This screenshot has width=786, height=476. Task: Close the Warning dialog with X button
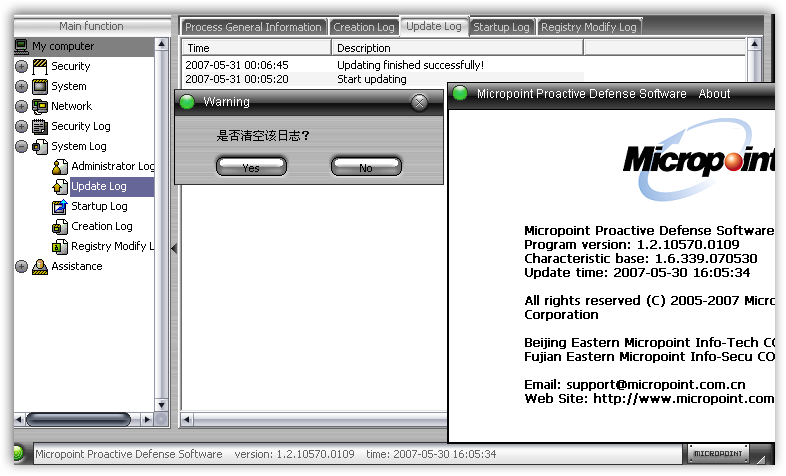(419, 103)
